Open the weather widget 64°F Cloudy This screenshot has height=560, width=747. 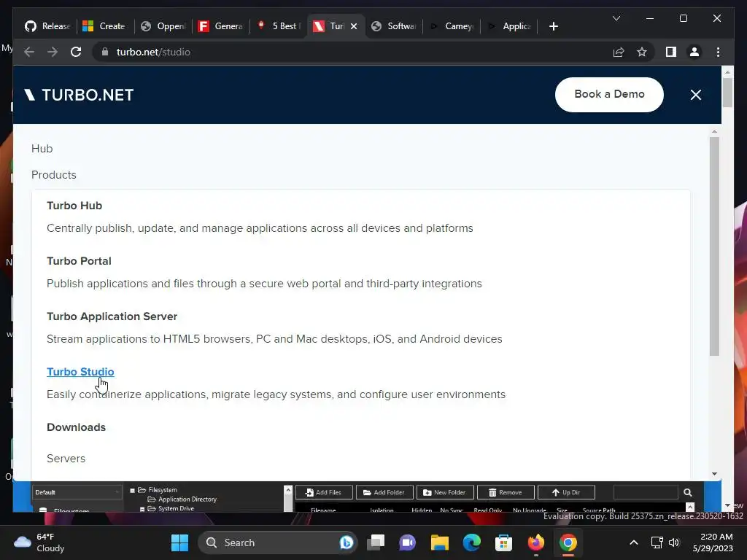[39, 542]
